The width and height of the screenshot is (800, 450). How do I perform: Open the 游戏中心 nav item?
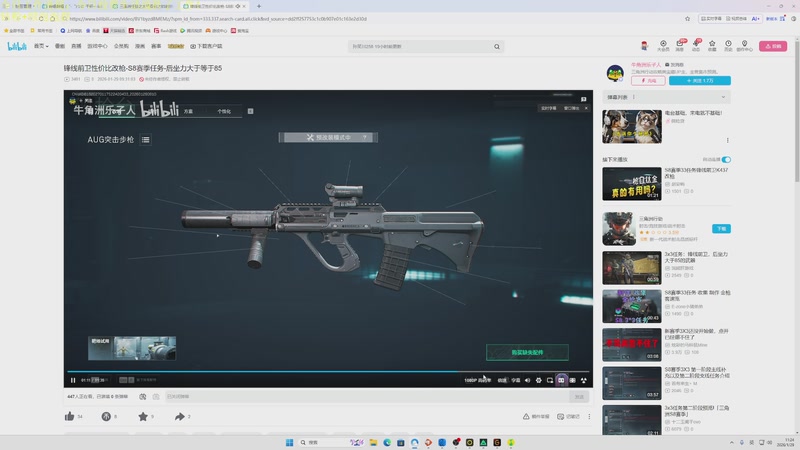(x=97, y=46)
